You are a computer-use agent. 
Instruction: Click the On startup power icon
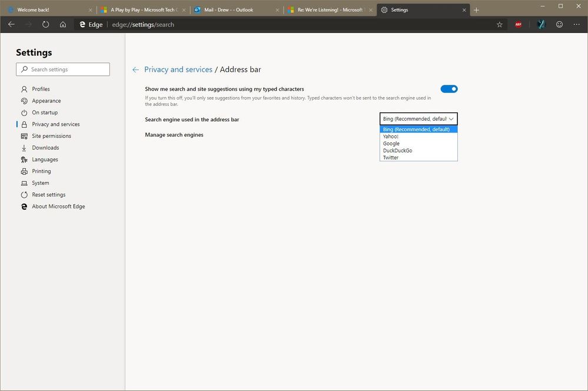[24, 112]
